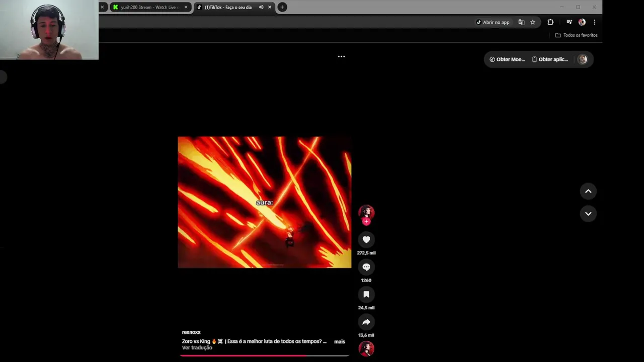Viewport: 644px width, 362px height.
Task: Switch to the yurih200 Stream tab
Action: pyautogui.click(x=149, y=7)
